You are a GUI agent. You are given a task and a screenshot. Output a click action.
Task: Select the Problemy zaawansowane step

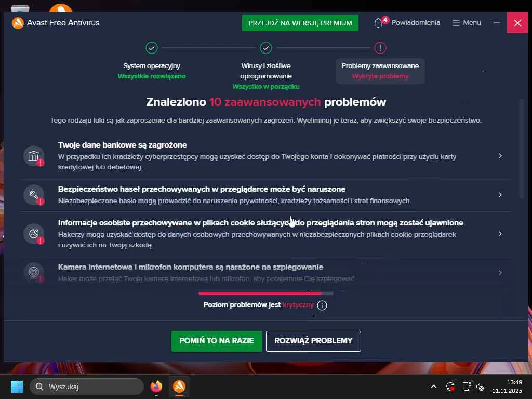click(x=380, y=65)
